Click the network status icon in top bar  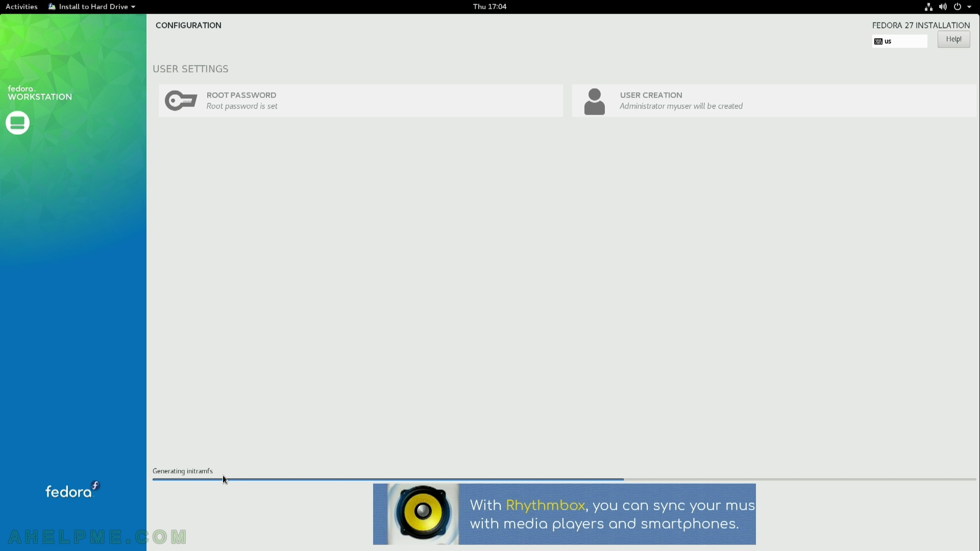tap(929, 6)
